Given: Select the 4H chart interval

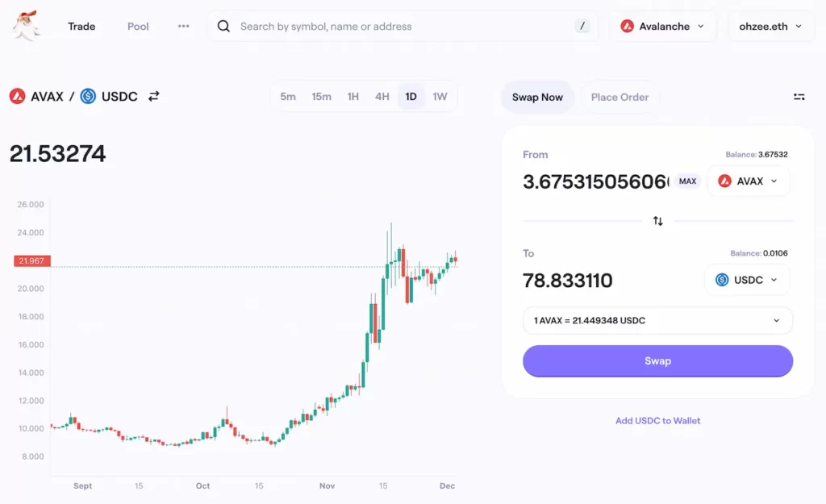Looking at the screenshot, I should (x=382, y=97).
